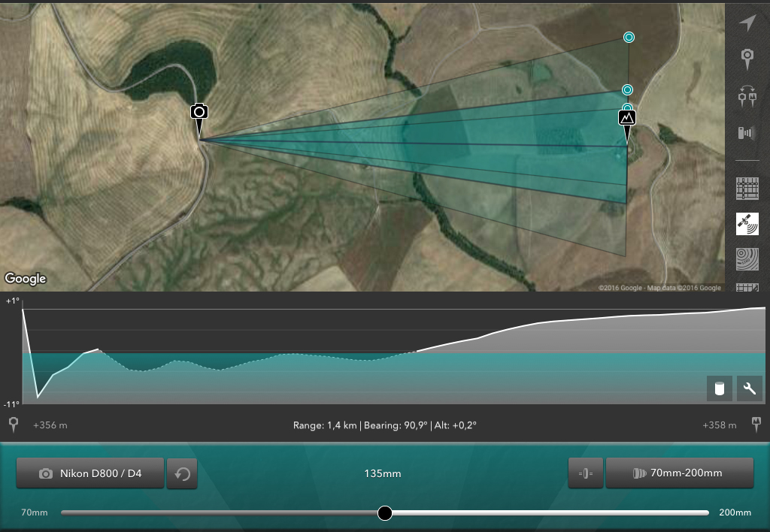Open the 70mm-200mm lens selector
770x532 pixels.
679,473
